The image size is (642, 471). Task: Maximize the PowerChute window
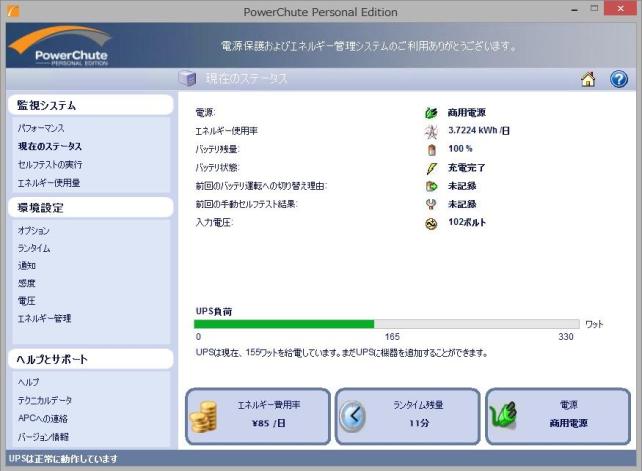594,9
